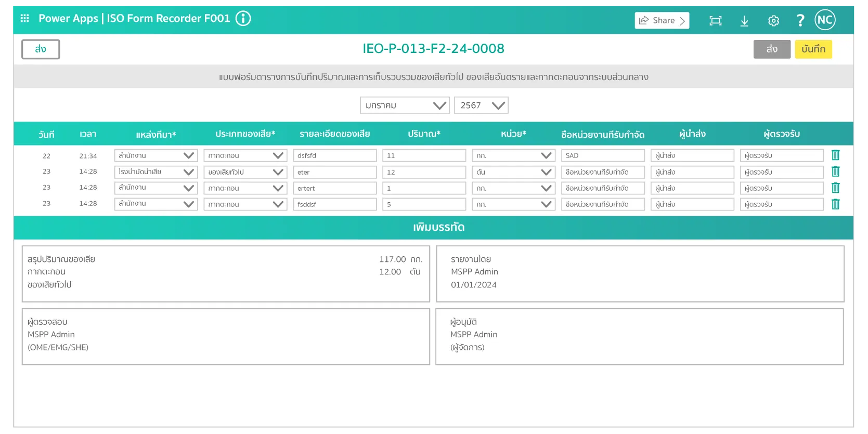
Task: Click quantity field with value 1 in ertert row
Action: 424,188
